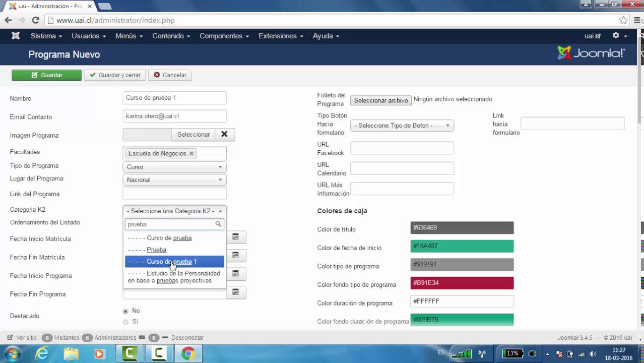Bookmark the page with the star icon

[623, 20]
